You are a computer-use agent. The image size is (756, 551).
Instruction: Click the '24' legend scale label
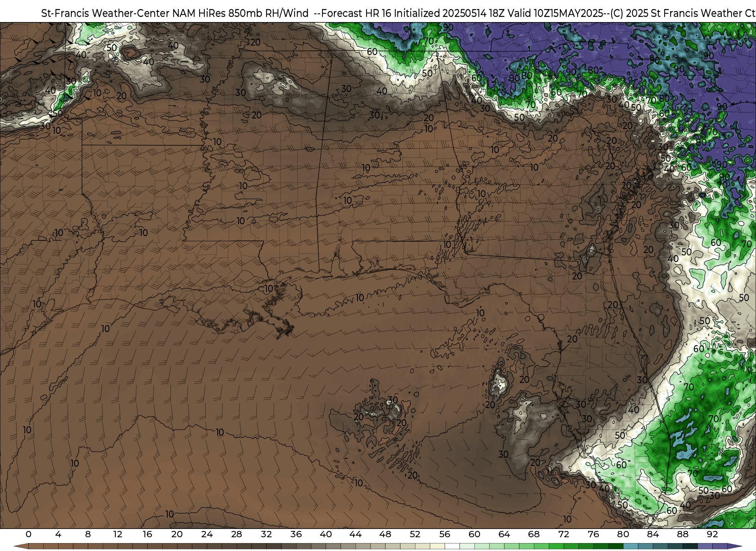(x=207, y=534)
